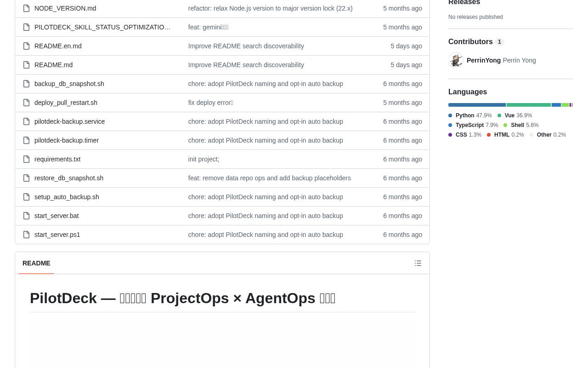
Task: Click the file icon beside README.md
Action: (x=26, y=65)
